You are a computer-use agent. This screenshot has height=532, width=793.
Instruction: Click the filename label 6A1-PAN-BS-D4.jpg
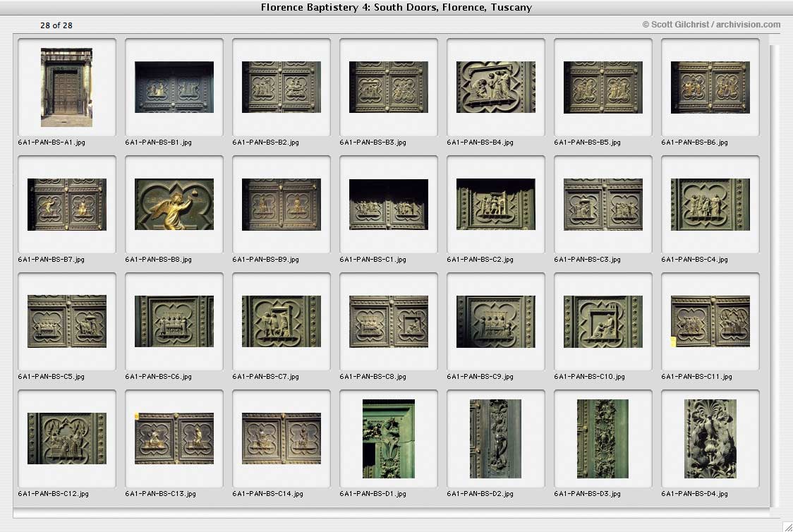[694, 494]
